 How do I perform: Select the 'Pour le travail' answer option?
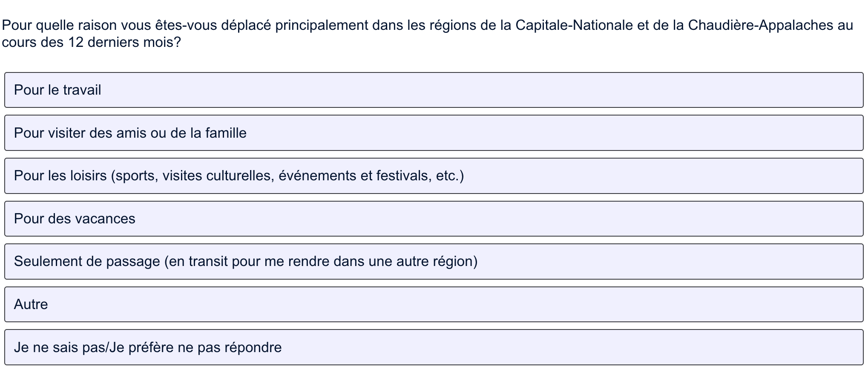(434, 90)
